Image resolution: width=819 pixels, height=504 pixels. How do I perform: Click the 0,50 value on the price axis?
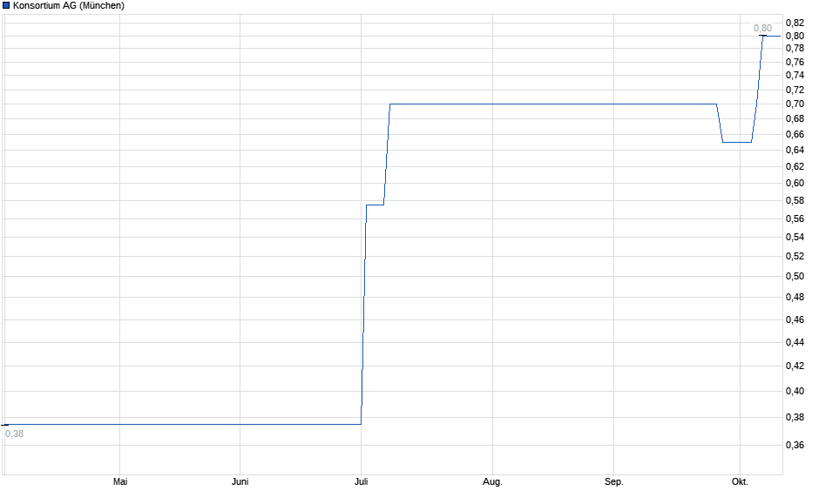pos(795,276)
